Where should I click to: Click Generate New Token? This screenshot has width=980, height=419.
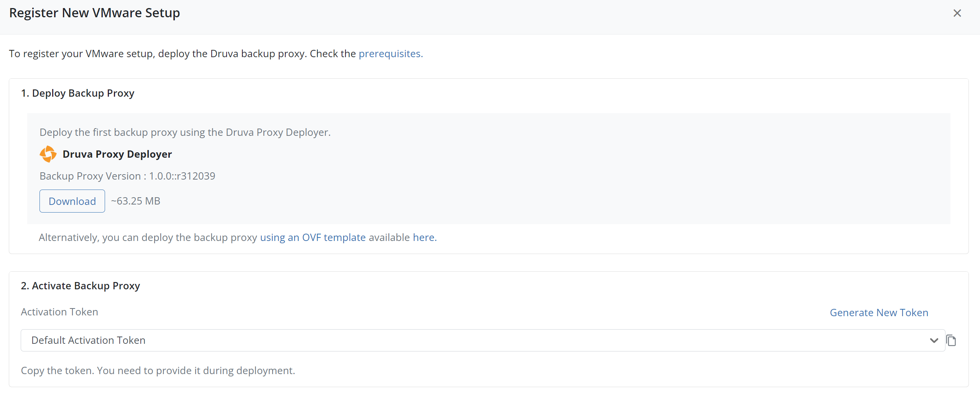pyautogui.click(x=879, y=313)
